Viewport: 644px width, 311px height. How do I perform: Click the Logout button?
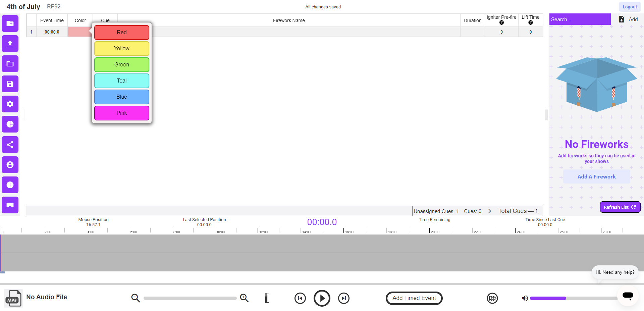pos(629,7)
